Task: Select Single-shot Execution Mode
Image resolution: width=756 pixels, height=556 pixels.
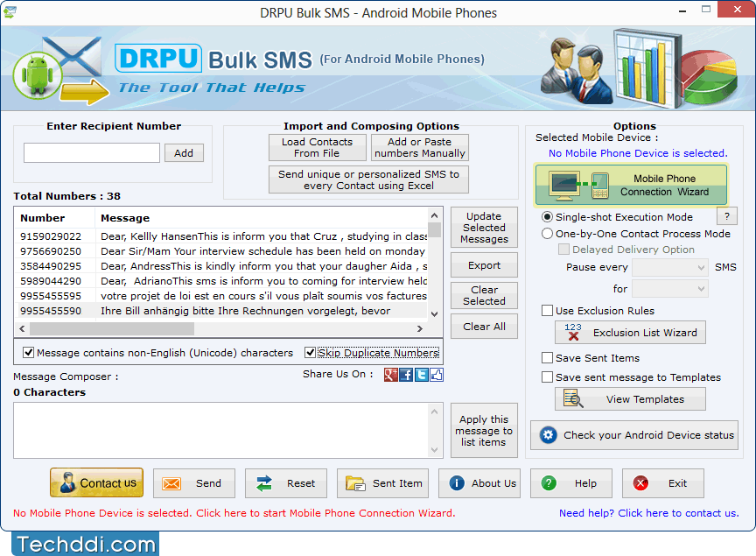Action: tap(547, 217)
